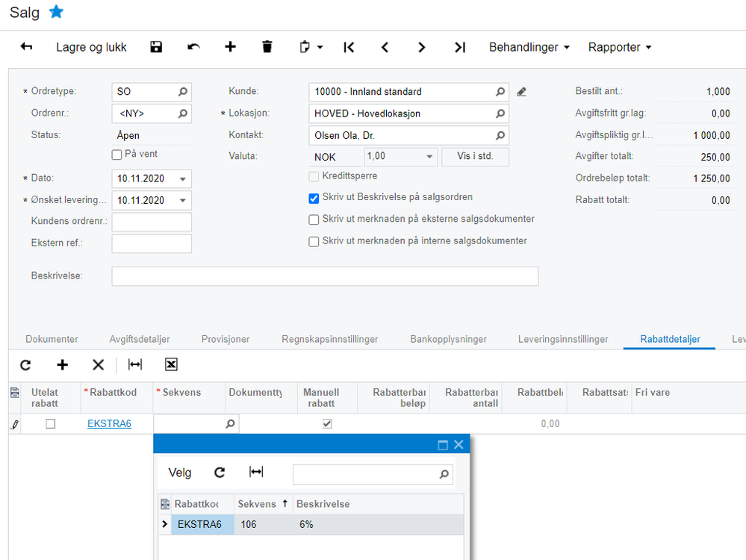Open the EKSTRA6 discount code link
The image size is (746, 560).
click(x=109, y=424)
